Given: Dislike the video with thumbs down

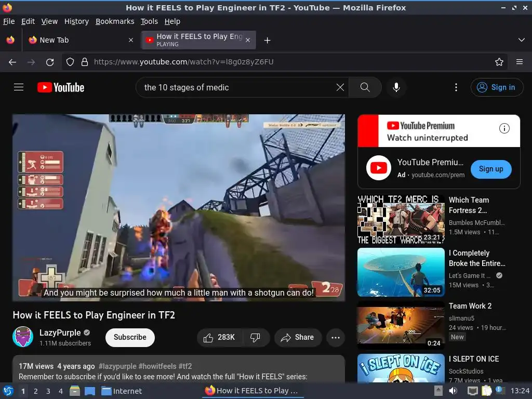Looking at the screenshot, I should pos(256,337).
